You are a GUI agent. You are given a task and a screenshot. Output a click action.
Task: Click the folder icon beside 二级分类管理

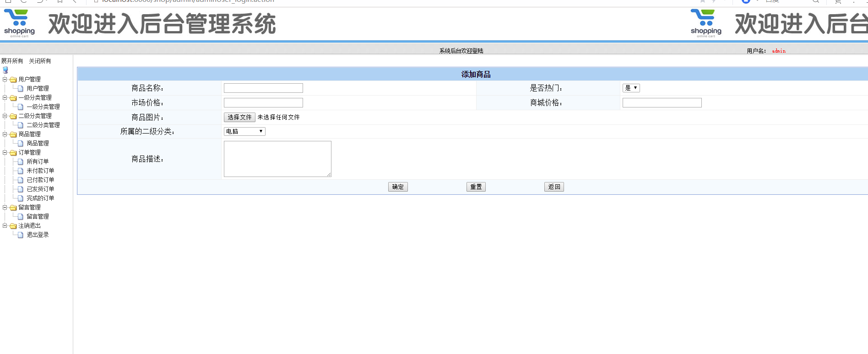click(13, 116)
